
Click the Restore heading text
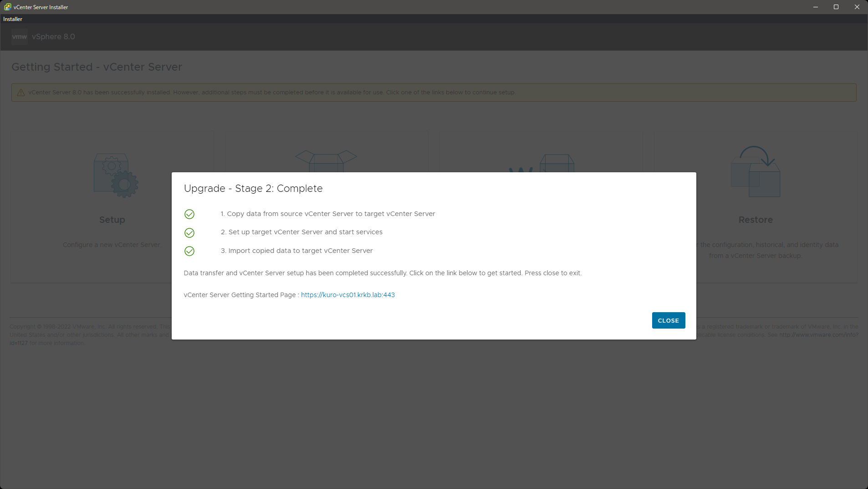point(756,220)
